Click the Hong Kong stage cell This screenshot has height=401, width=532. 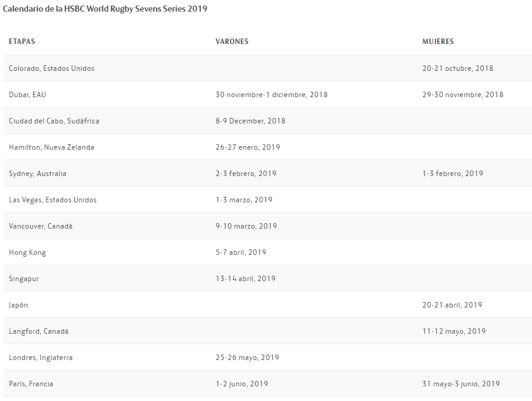[27, 252]
